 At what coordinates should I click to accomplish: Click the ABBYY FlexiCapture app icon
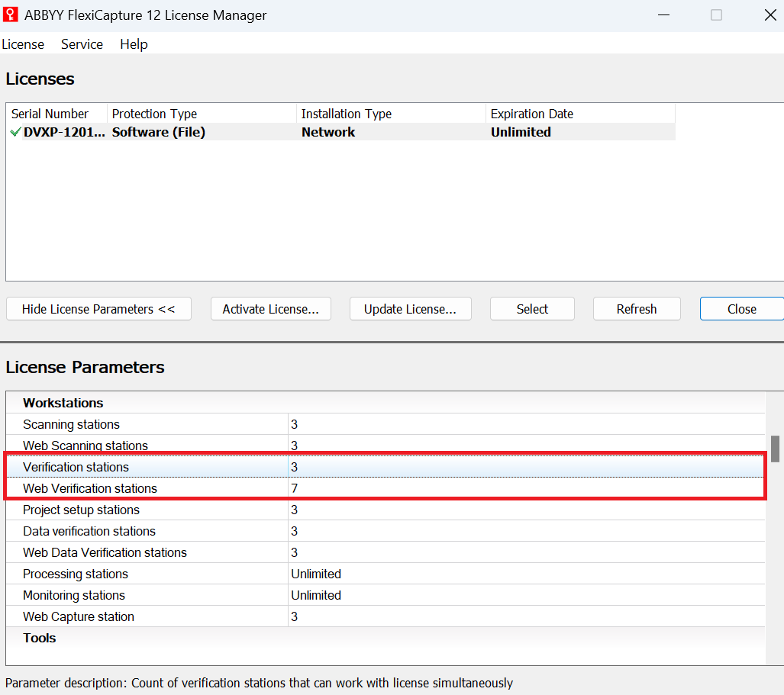[x=10, y=14]
